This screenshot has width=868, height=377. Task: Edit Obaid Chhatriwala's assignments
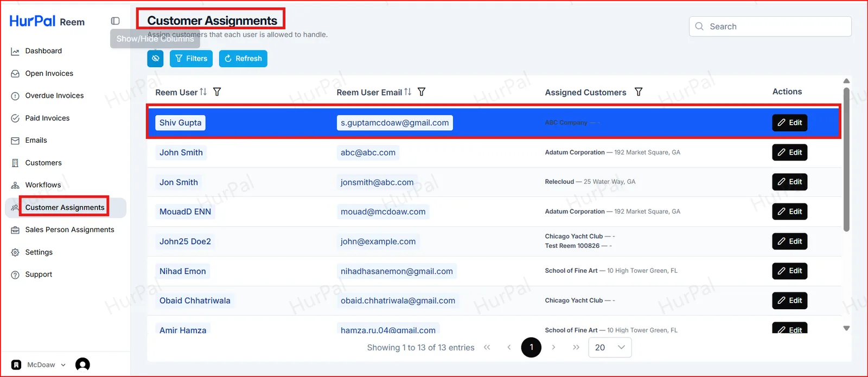790,301
